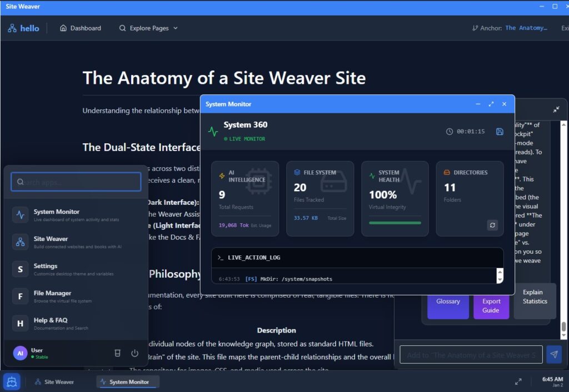This screenshot has width=569, height=392.
Task: Click the save icon in System Monitor header
Action: coord(500,132)
